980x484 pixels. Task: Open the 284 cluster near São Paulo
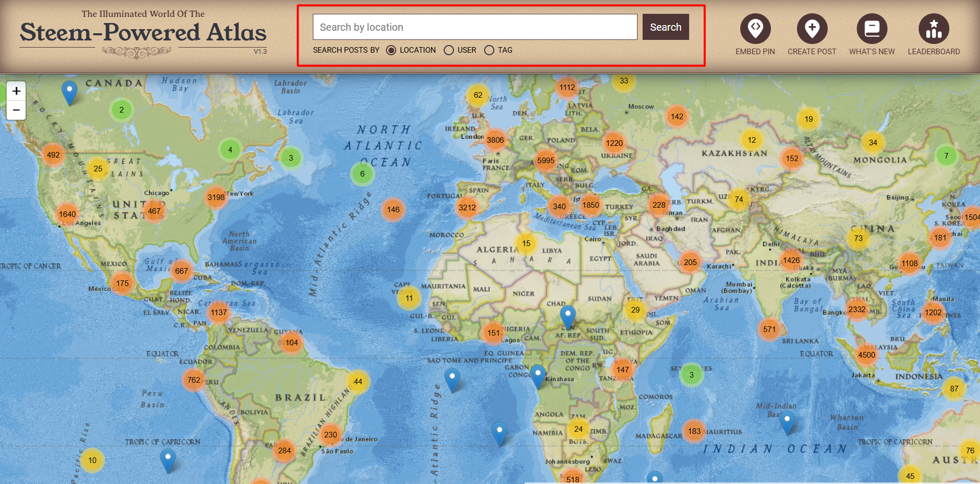[285, 451]
